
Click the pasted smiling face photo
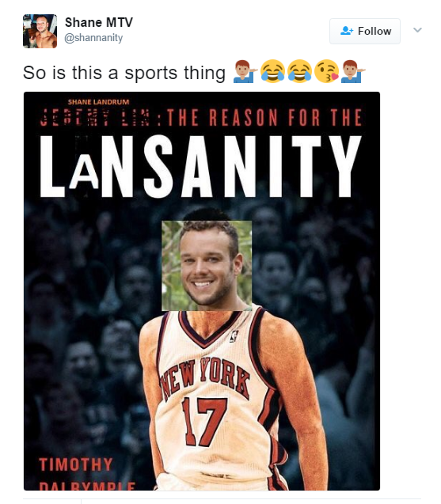207,266
